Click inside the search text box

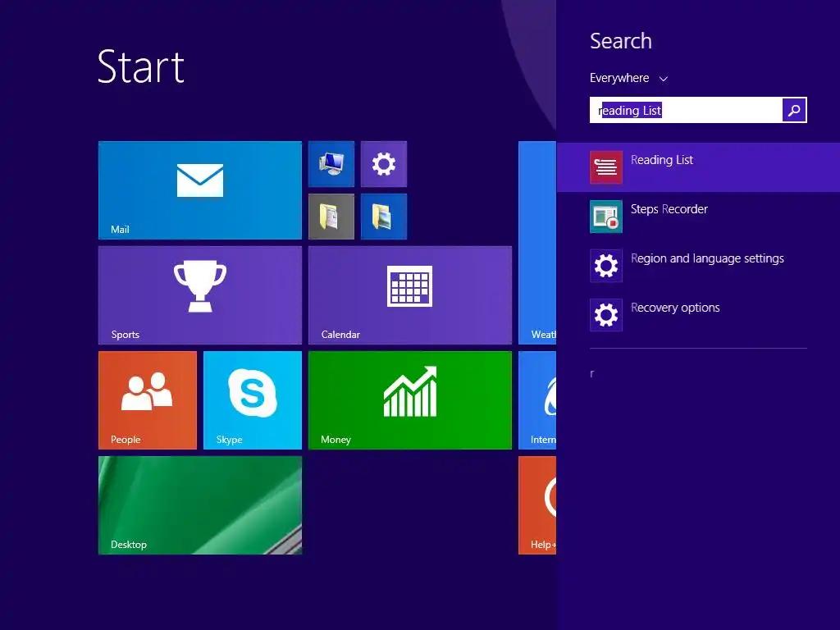click(x=686, y=110)
